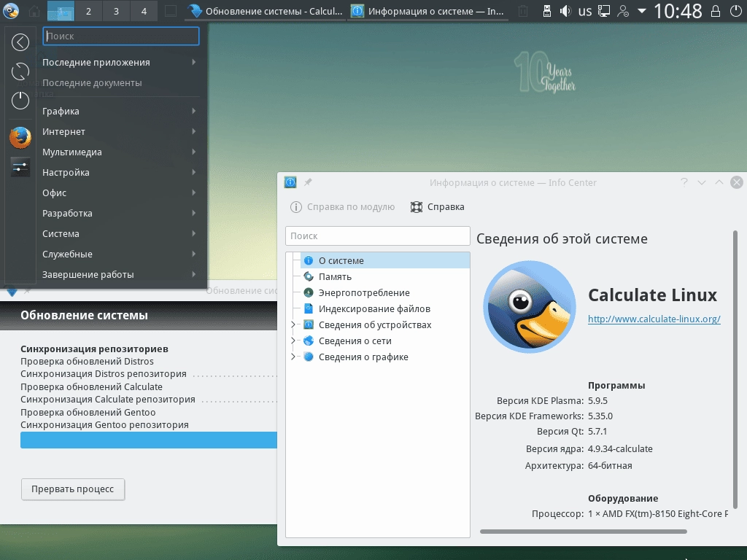Click the vertical scrollbar in Info Center
747x560 pixels.
coord(735,370)
